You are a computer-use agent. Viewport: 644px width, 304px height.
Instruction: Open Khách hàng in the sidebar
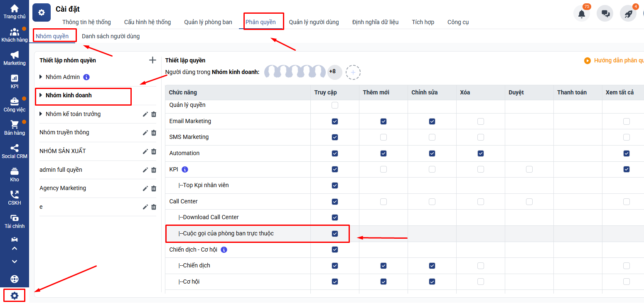pos(15,35)
